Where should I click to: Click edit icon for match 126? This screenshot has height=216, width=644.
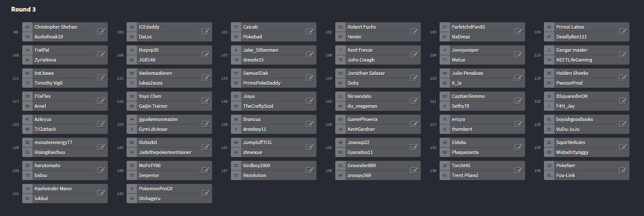[x=414, y=124]
